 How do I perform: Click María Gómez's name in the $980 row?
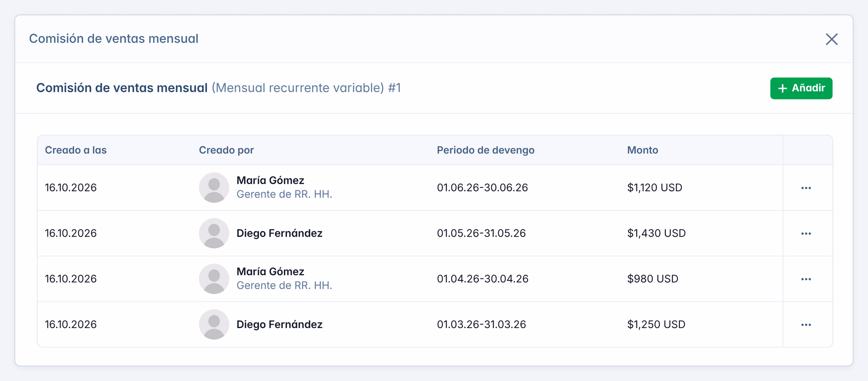pos(270,271)
